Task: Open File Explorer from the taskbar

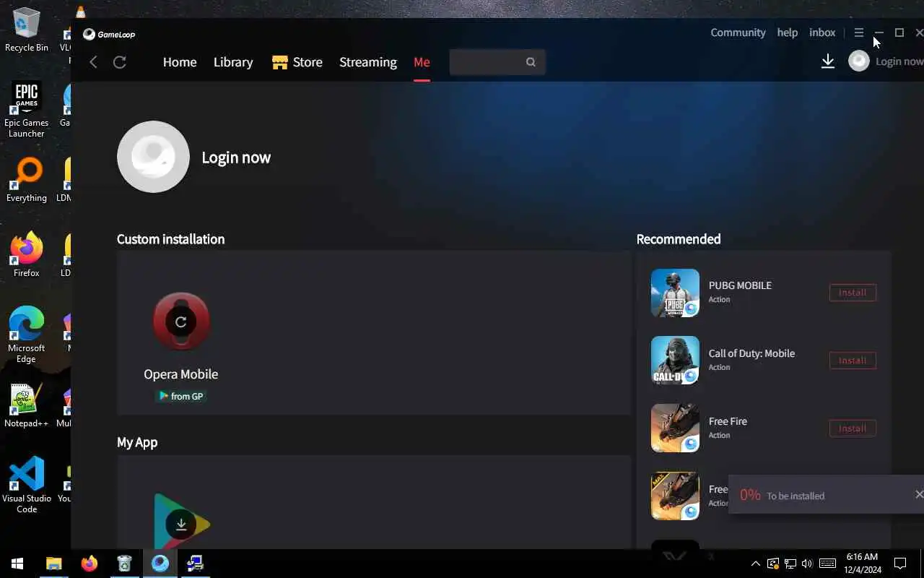Action: coord(54,564)
